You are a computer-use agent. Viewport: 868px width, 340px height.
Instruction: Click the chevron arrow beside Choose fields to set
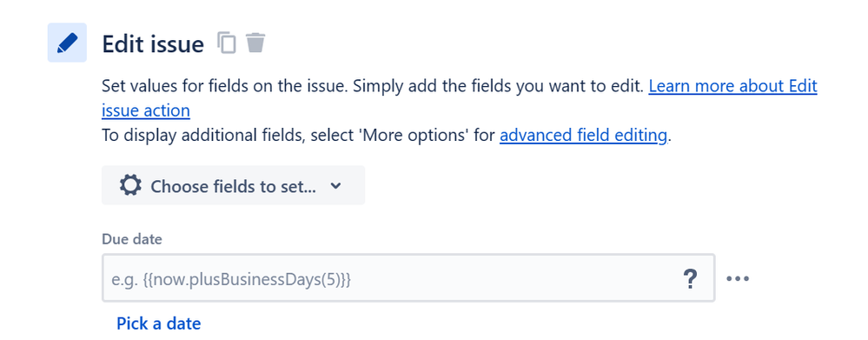point(335,186)
